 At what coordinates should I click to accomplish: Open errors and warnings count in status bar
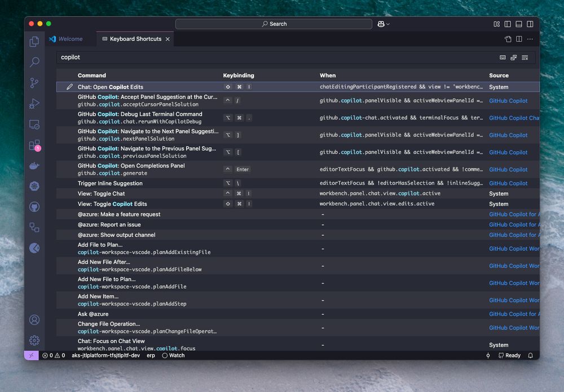pyautogui.click(x=54, y=355)
